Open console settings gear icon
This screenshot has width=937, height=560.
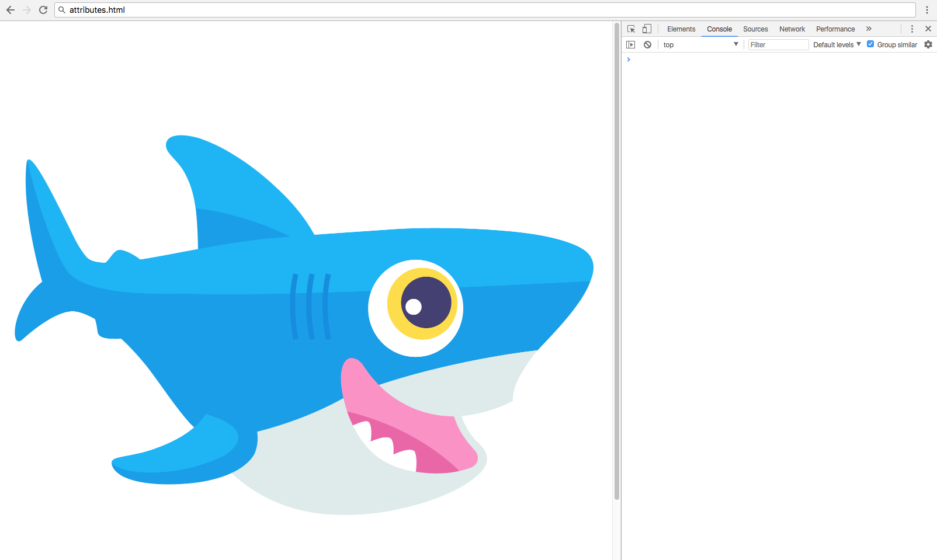pyautogui.click(x=928, y=44)
